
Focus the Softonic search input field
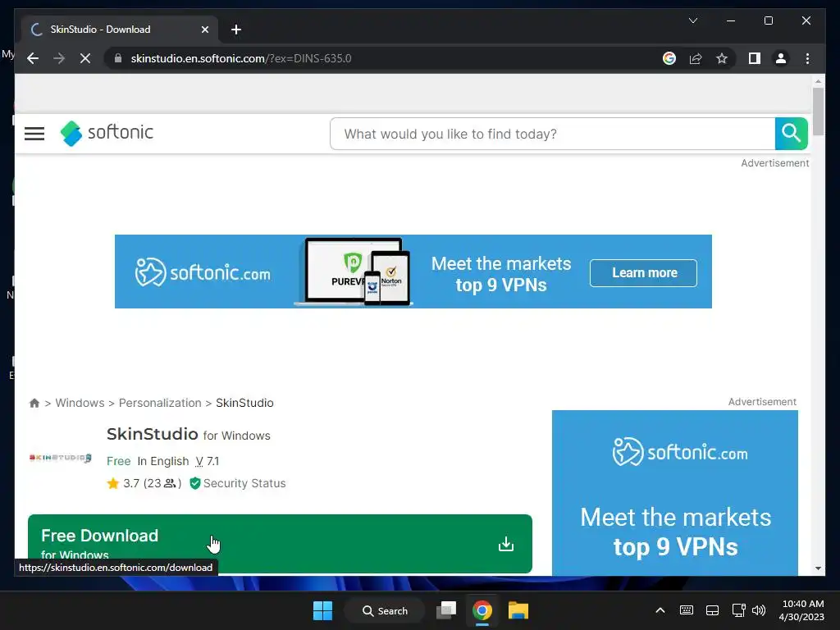click(552, 134)
